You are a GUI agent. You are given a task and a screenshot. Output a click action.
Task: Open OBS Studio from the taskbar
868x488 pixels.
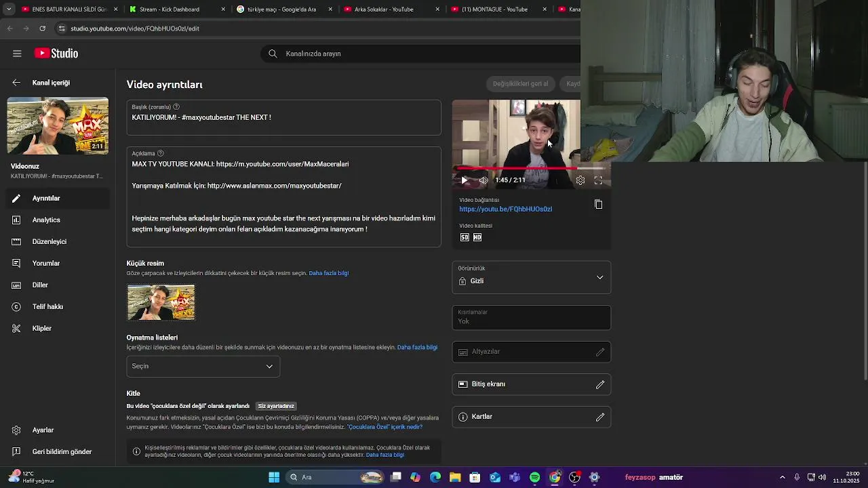pos(574,477)
